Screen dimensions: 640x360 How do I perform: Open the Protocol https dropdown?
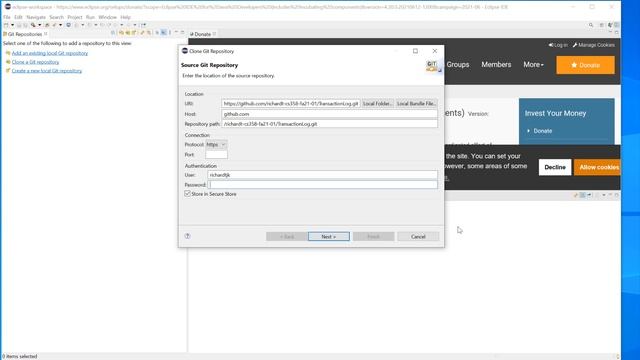pyautogui.click(x=216, y=144)
